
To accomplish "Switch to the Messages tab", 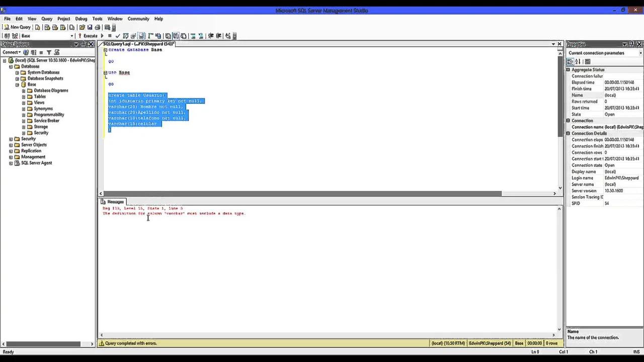I will 115,202.
